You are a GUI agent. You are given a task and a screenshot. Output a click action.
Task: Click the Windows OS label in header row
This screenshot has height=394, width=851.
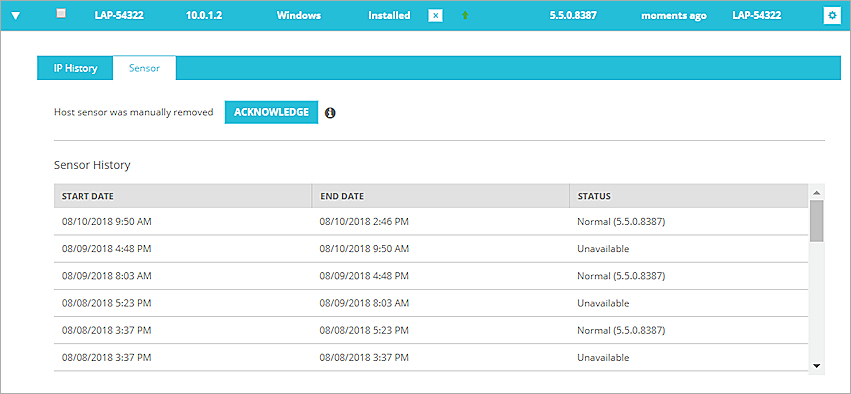pyautogui.click(x=299, y=16)
